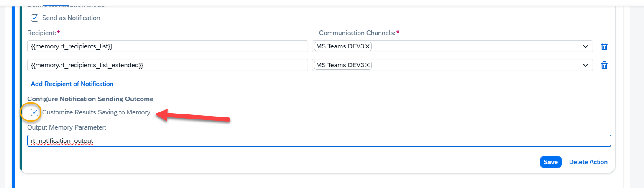This screenshot has height=188, width=644.
Task: Delete the rt_recipients_list_extended row via trash icon
Action: (604, 65)
